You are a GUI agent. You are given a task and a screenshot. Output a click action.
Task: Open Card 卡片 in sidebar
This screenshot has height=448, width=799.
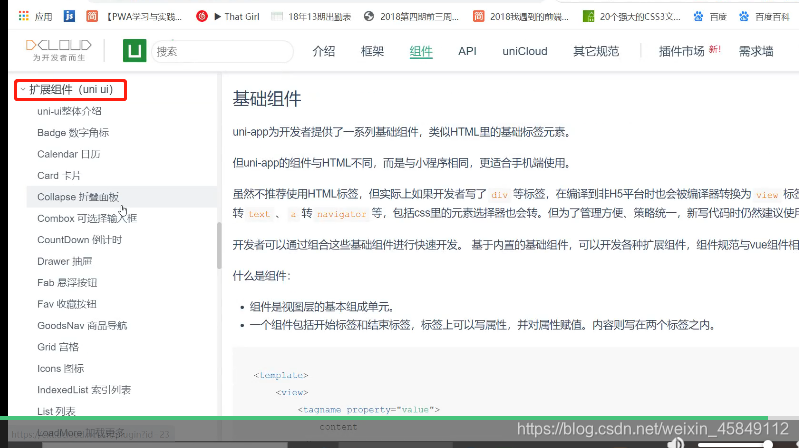point(59,175)
